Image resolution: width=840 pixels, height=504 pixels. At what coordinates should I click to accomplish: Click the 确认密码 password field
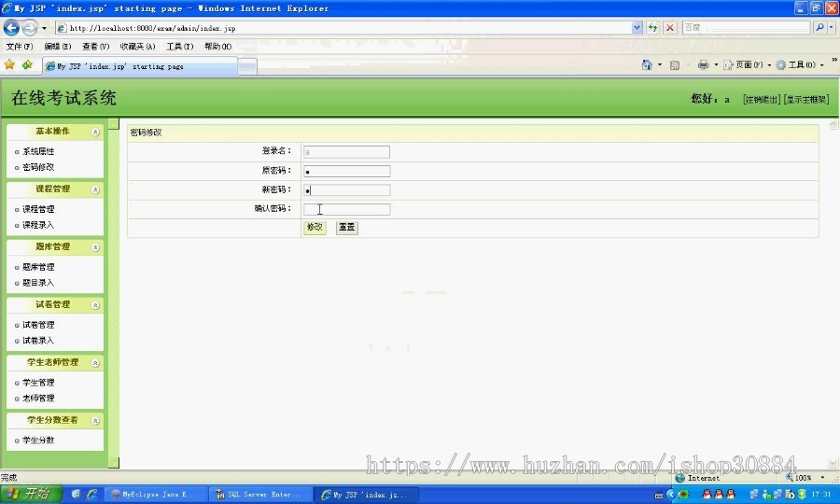[x=346, y=209]
